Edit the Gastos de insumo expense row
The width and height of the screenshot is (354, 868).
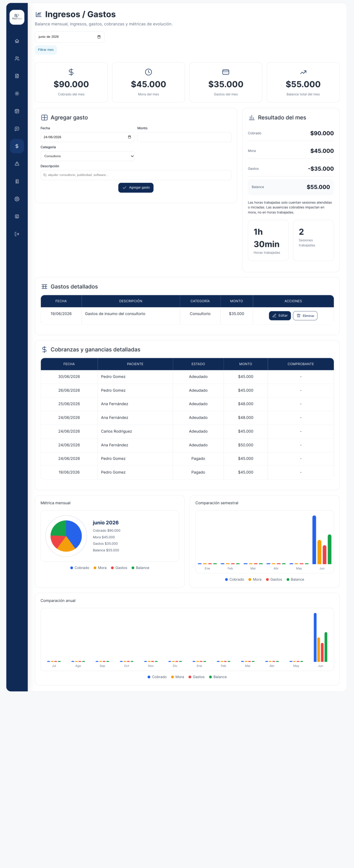(x=280, y=316)
